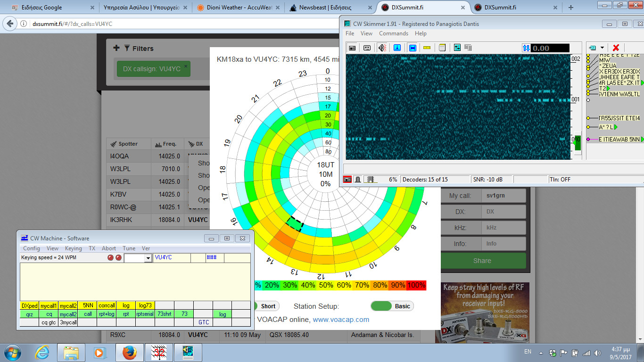Open Internet Explorer from the taskbar

(42, 352)
